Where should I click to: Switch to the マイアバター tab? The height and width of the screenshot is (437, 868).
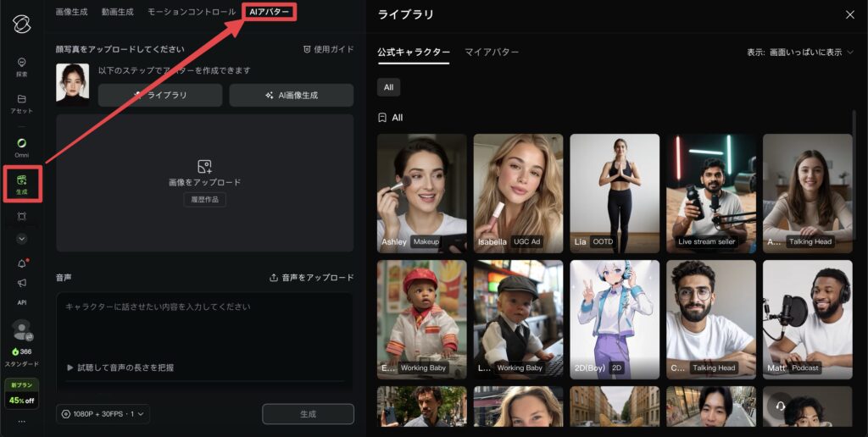click(492, 53)
